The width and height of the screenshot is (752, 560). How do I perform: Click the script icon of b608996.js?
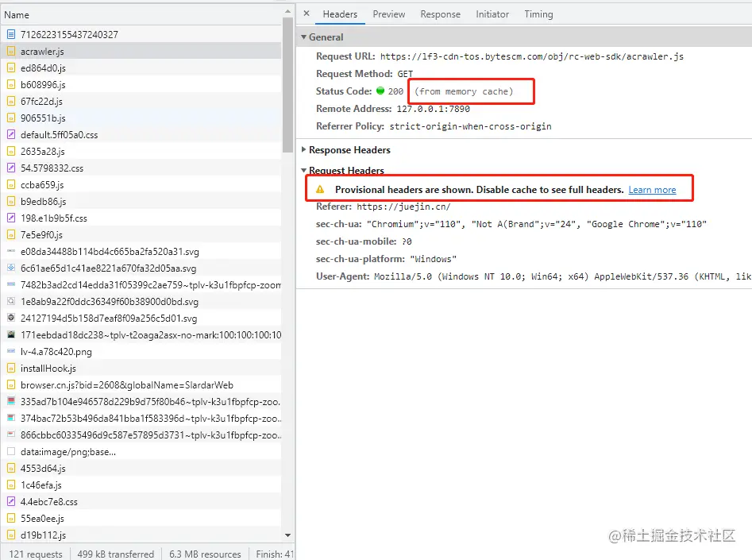[11, 84]
